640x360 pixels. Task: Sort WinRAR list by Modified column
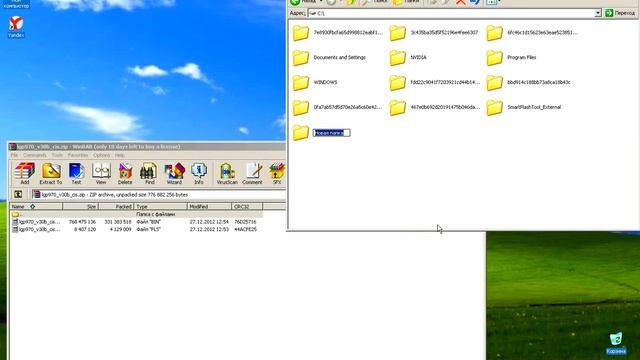[x=209, y=207]
